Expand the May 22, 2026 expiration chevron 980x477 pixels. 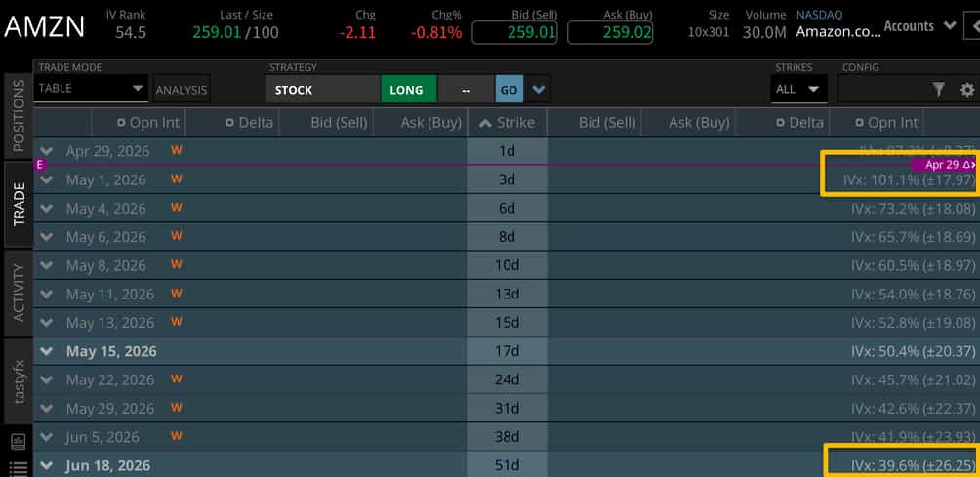(x=46, y=379)
